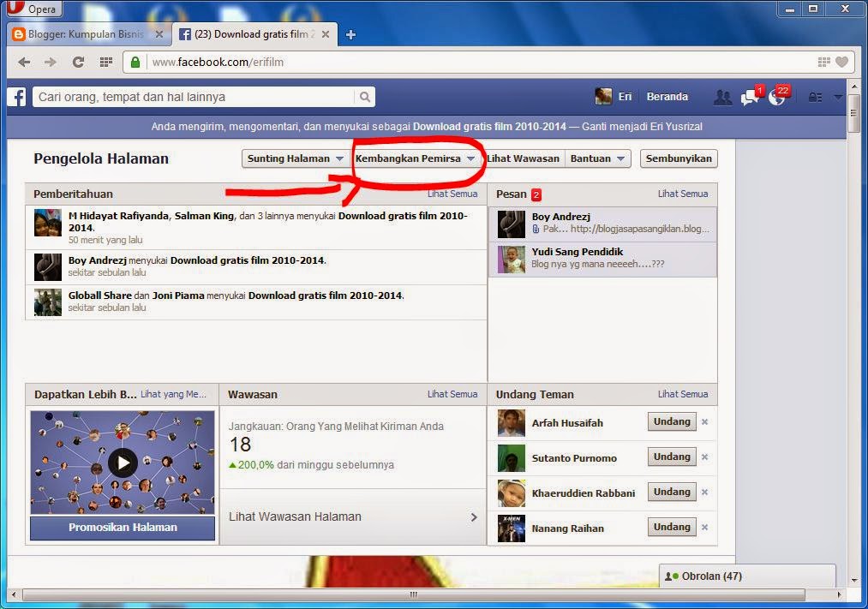This screenshot has height=609, width=868.
Task: Open the messages icon with badge 1
Action: pos(750,98)
